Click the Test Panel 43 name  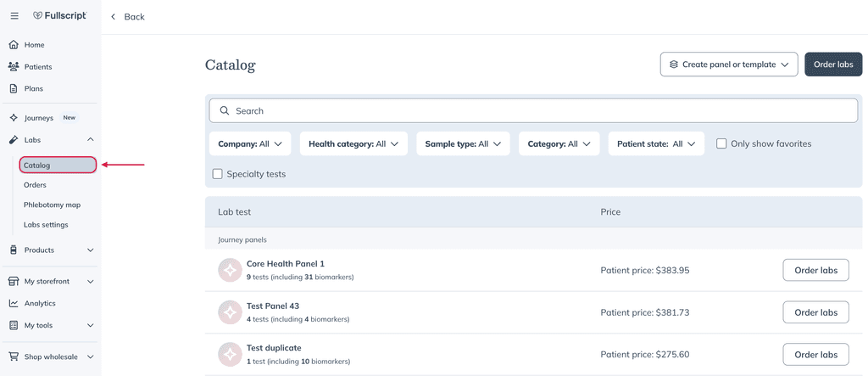[x=273, y=306]
